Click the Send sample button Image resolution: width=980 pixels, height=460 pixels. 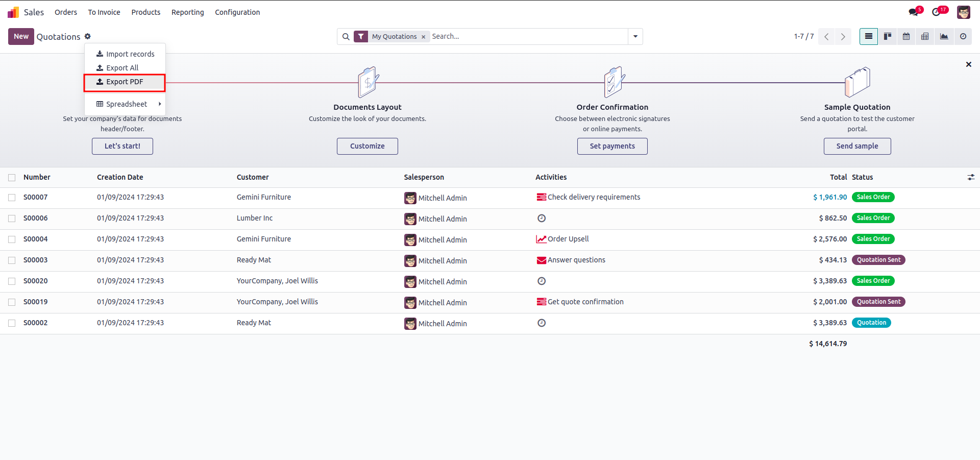pos(857,146)
